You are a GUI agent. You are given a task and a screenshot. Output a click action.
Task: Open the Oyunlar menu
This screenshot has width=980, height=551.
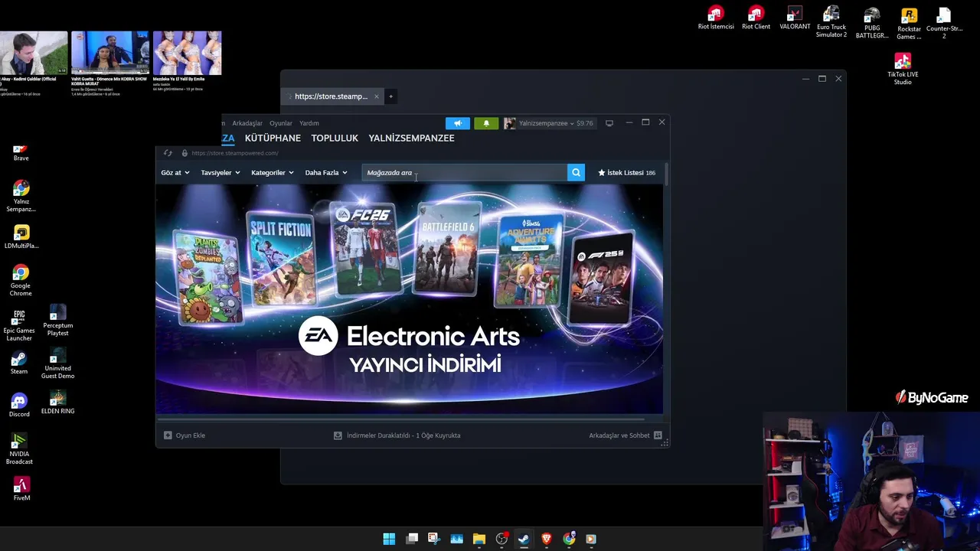point(281,123)
